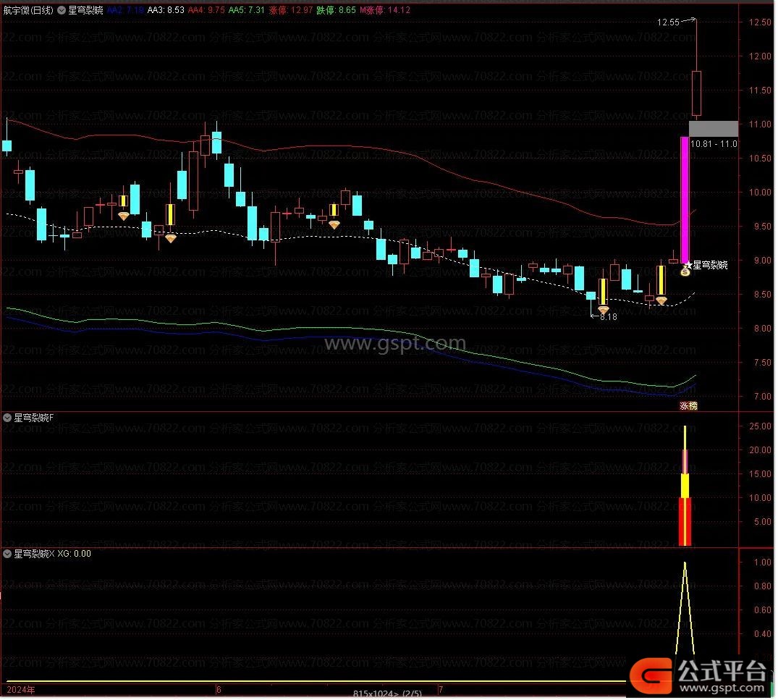Screen dimensions: 778x700
Task: Click the star icon beside the 星穹裂晓 signal label
Action: 689,266
